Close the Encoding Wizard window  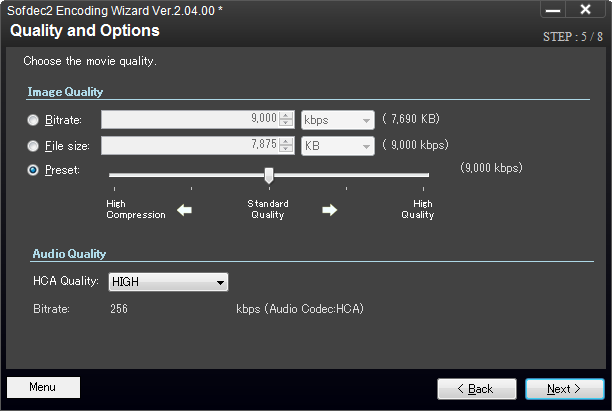(x=585, y=9)
